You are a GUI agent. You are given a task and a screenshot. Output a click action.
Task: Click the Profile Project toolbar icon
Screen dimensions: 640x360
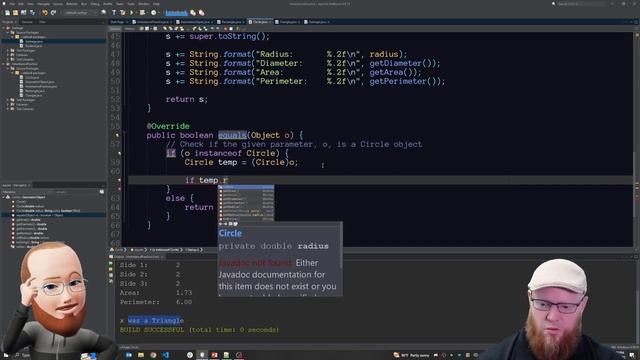point(154,13)
